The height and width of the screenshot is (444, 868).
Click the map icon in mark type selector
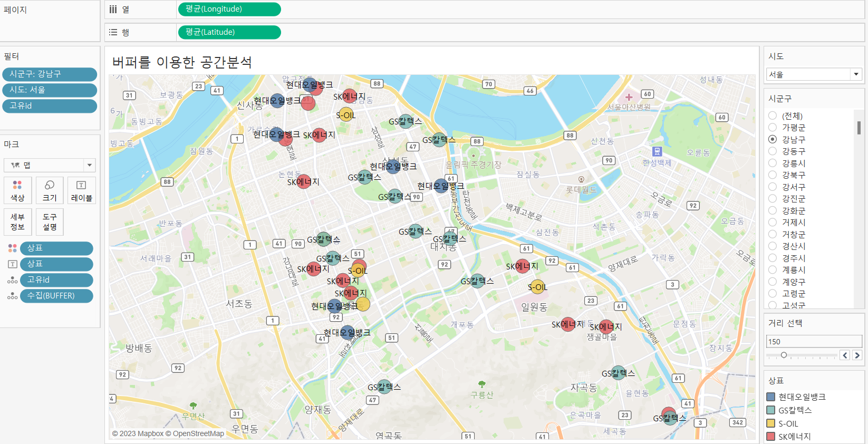15,166
